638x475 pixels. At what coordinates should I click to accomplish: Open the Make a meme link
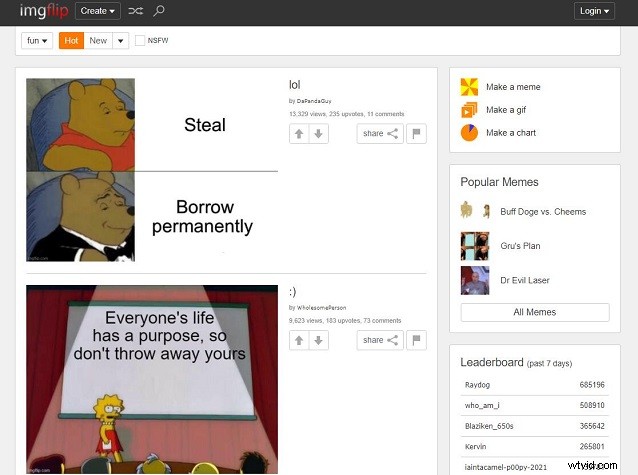click(x=513, y=87)
